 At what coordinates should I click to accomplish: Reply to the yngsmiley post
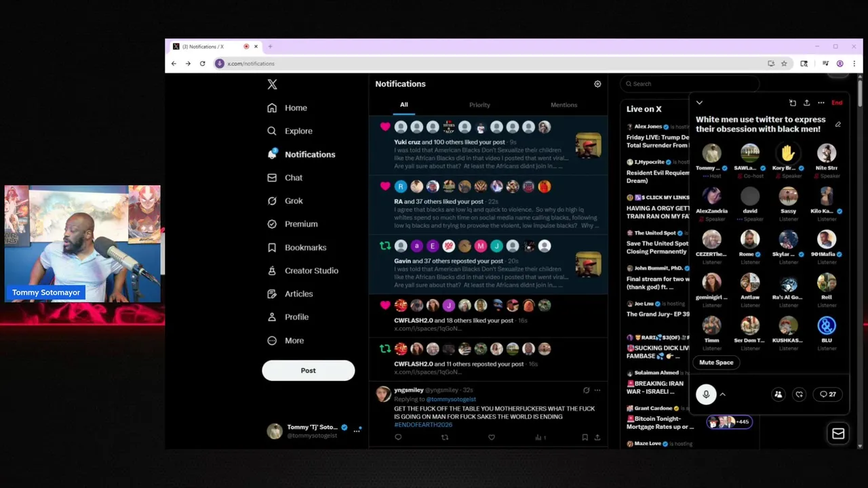click(398, 437)
